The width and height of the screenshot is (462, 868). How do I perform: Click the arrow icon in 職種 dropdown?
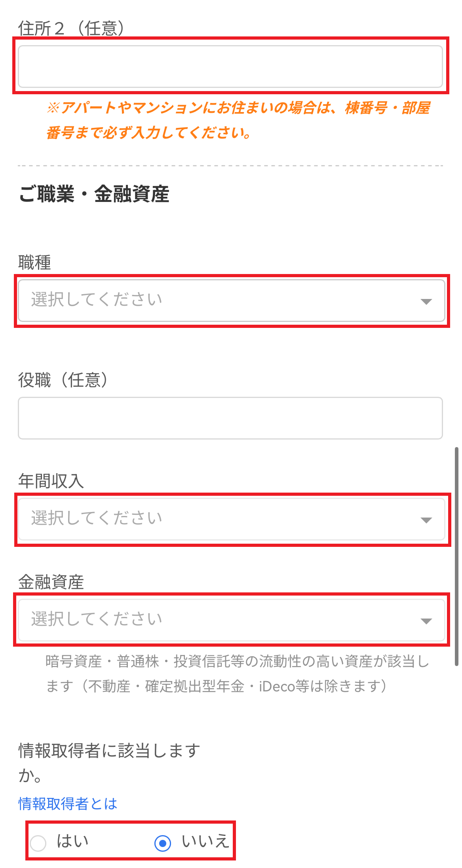click(426, 301)
